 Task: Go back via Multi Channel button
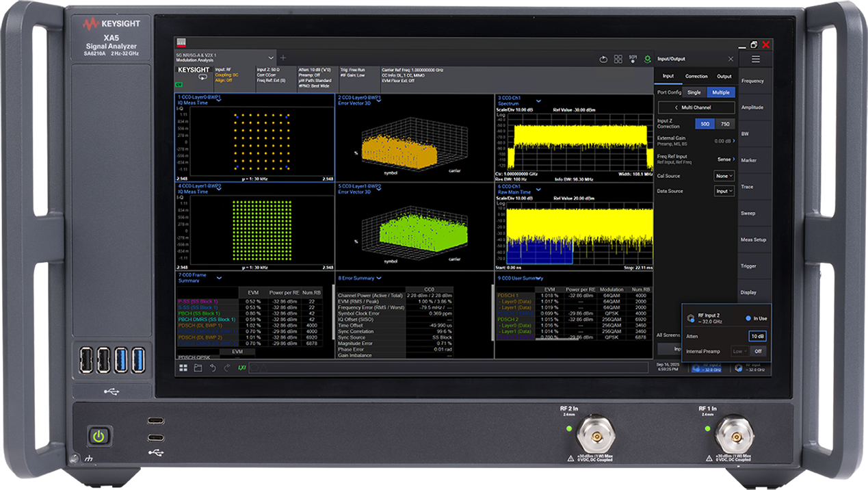point(696,108)
